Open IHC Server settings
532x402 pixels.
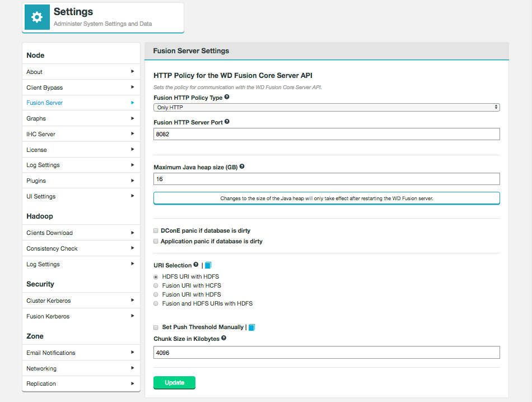(x=81, y=134)
